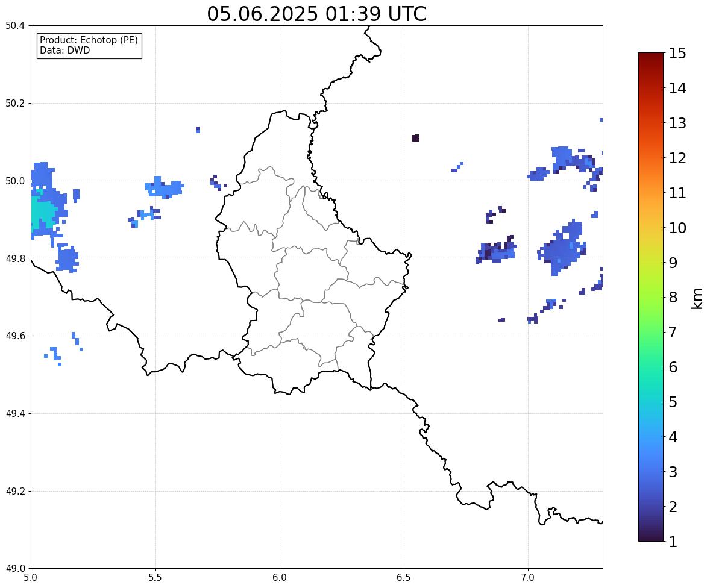Click colorbar tick label 3
Viewport: 710px width, 588px height.
tap(673, 472)
